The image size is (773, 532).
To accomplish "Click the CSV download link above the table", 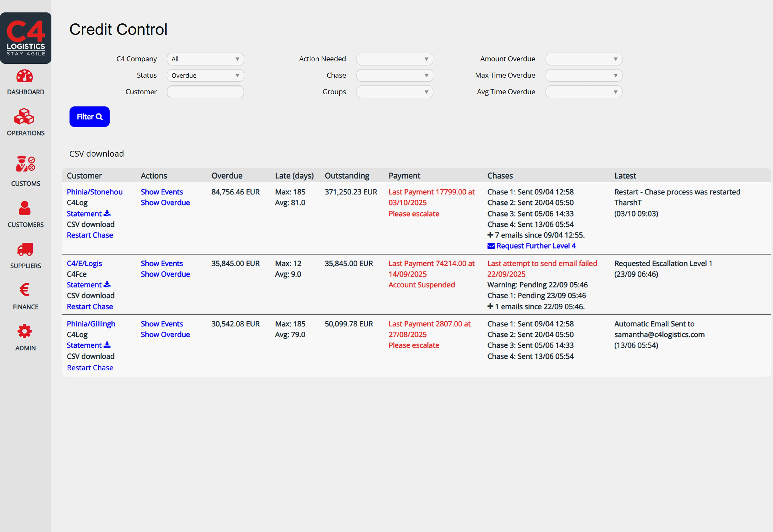I will tap(96, 154).
